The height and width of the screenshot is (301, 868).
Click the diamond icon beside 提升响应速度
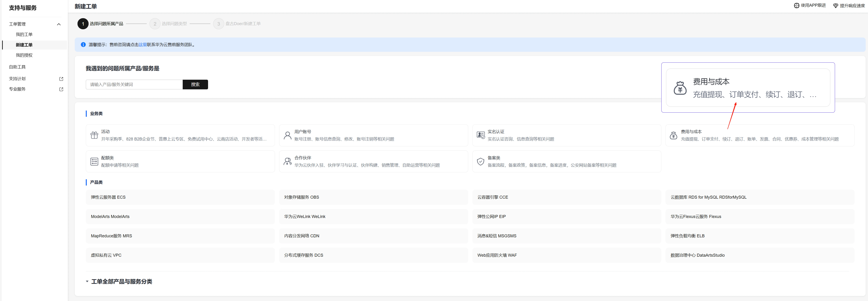click(836, 6)
